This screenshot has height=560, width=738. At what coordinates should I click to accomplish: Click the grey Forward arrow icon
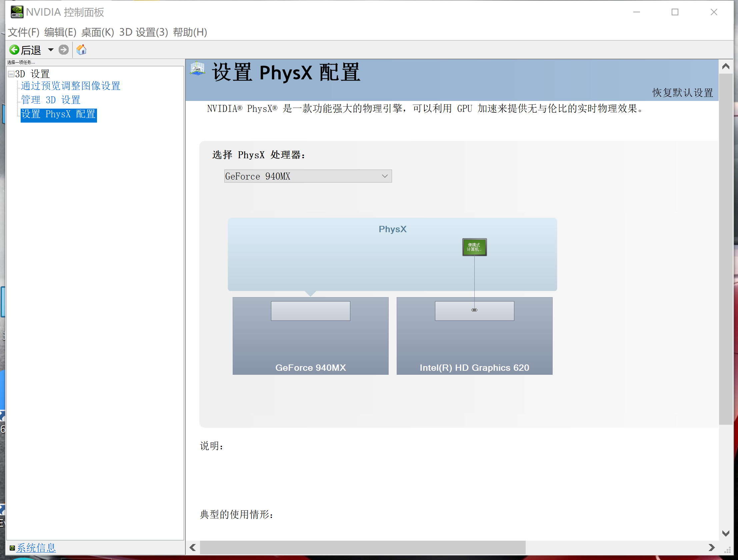click(x=64, y=50)
